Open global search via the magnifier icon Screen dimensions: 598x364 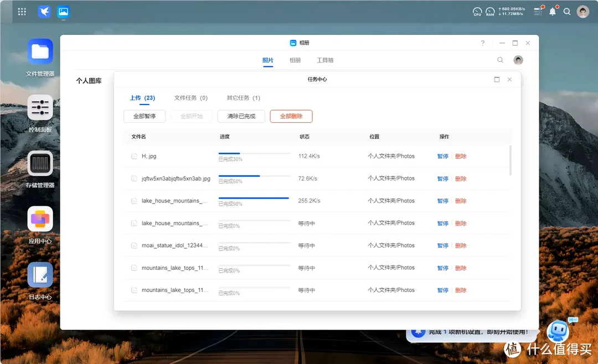pos(566,11)
